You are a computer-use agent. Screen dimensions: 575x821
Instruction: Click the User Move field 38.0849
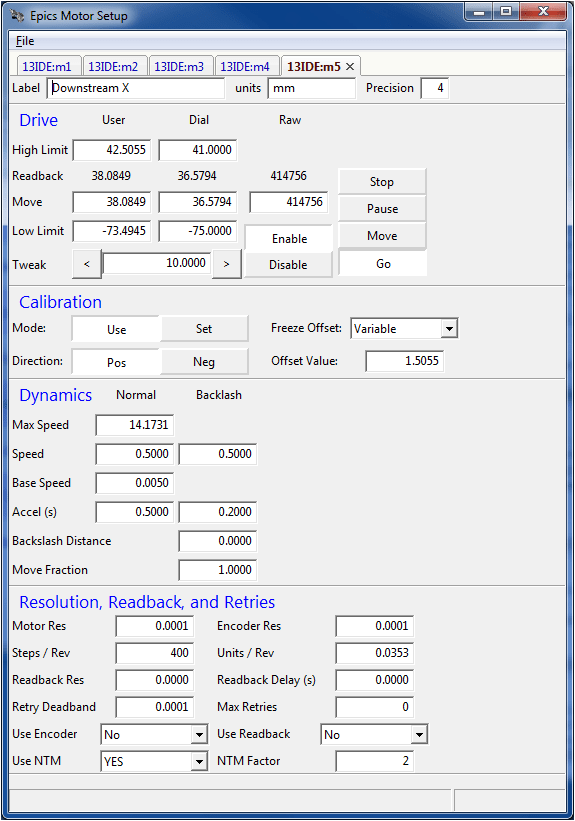coord(112,202)
